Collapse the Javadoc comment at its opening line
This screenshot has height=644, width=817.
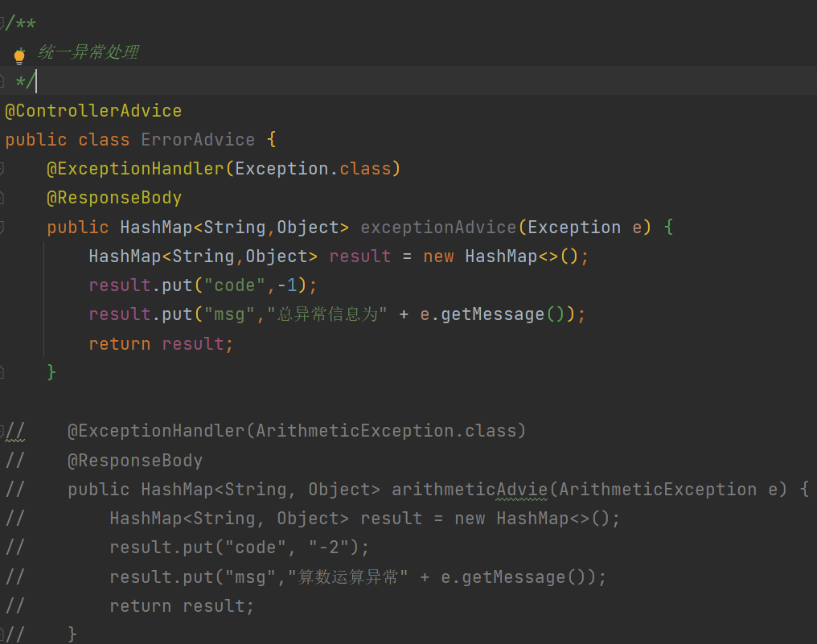pyautogui.click(x=2, y=23)
